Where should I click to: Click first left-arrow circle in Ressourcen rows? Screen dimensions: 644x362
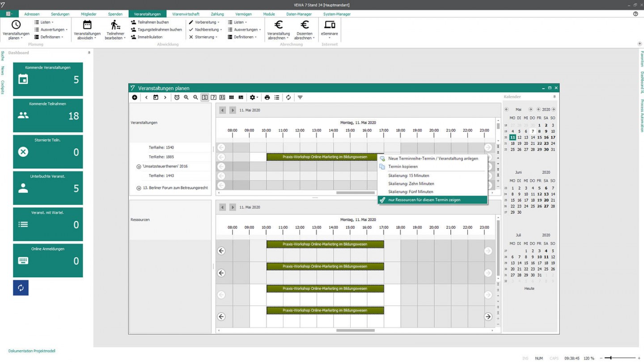coord(221,251)
